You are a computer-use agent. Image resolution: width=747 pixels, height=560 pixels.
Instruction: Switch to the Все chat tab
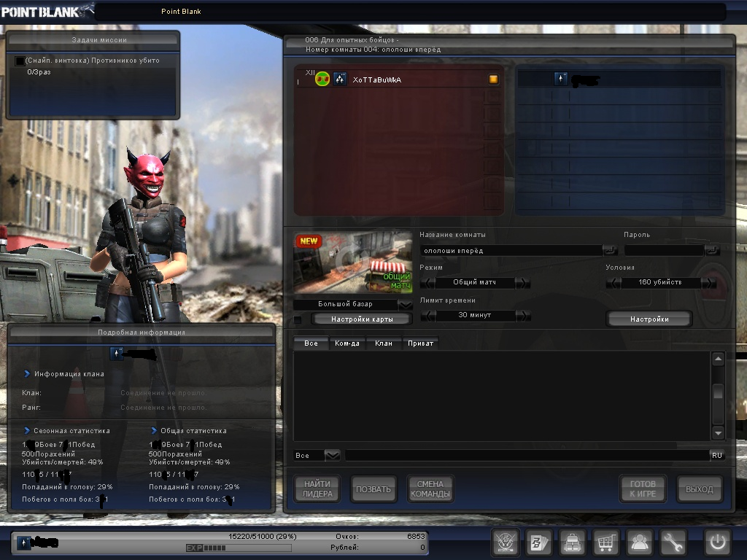click(311, 343)
